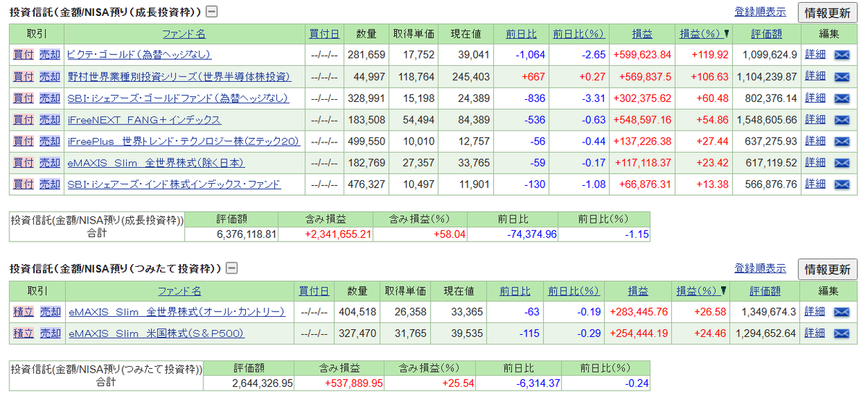This screenshot has width=868, height=400.
Task: Select ピクテ・ゴールド valuation 1,099,624.9
Action: [768, 55]
